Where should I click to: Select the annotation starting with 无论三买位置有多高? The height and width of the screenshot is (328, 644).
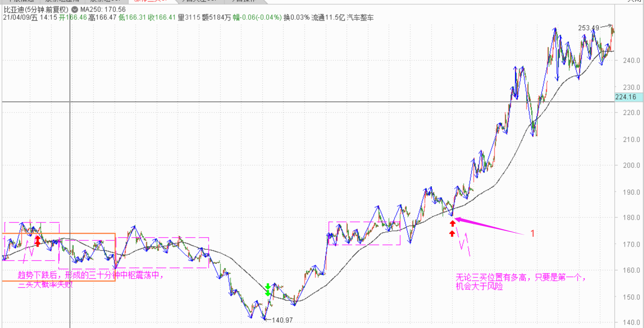pyautogui.click(x=520, y=282)
